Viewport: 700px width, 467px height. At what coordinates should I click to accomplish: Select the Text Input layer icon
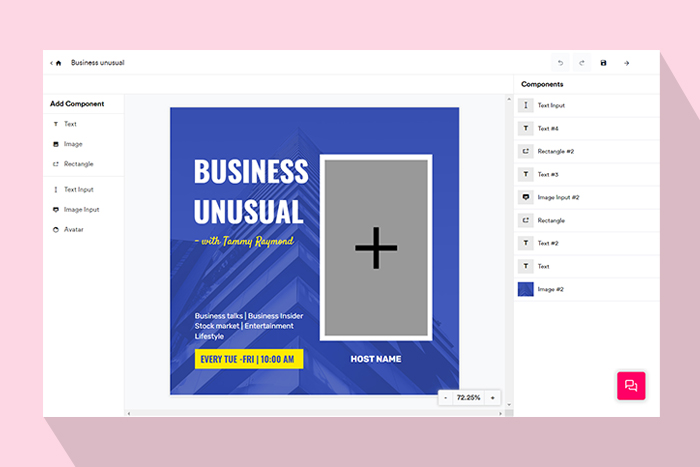(525, 105)
